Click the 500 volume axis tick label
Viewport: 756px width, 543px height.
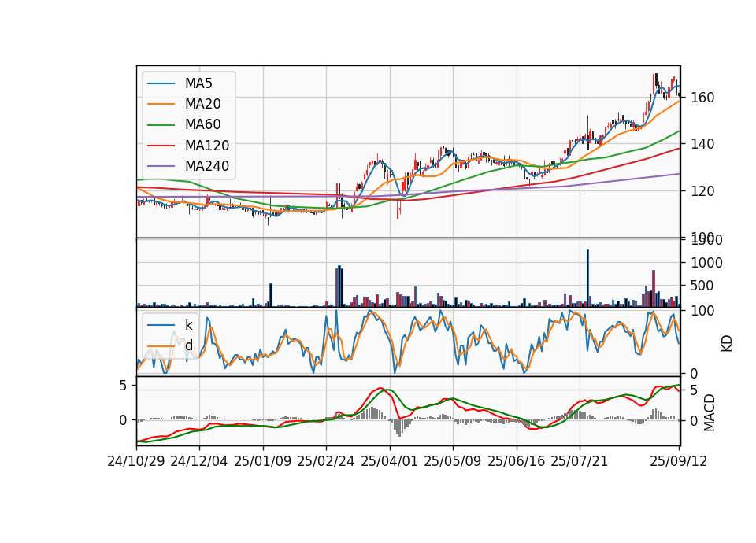click(702, 286)
